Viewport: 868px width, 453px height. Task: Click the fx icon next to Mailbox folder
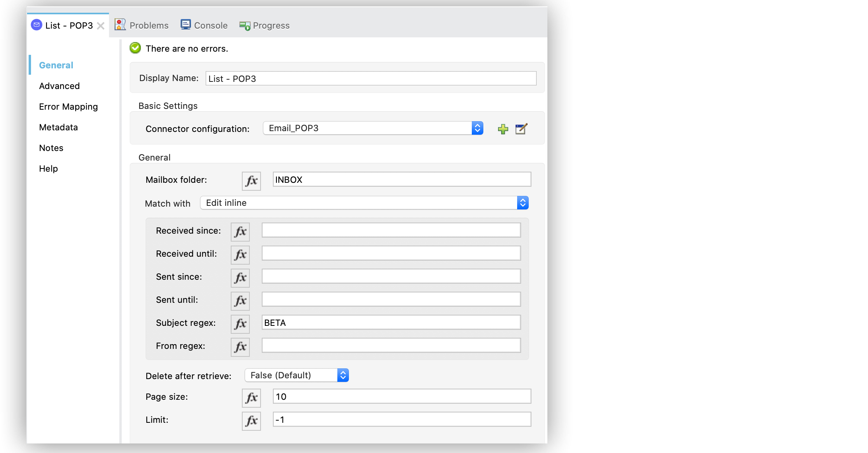(251, 180)
